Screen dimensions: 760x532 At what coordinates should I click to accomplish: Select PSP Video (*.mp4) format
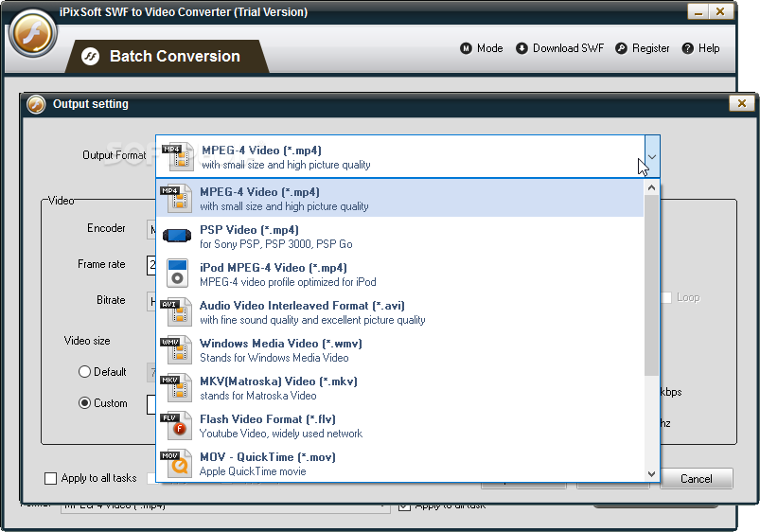pos(399,236)
